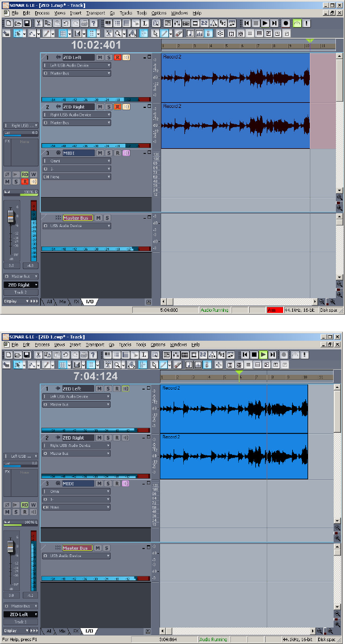Screen dimensions: 345x644
Task: Open the Transport menu in the 7:04:124 window
Action: 95,345
